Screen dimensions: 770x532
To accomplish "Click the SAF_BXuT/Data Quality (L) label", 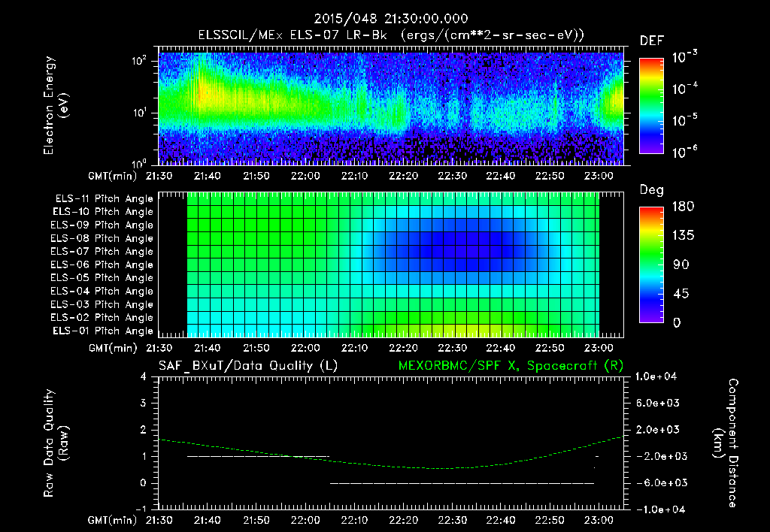I will pos(248,366).
